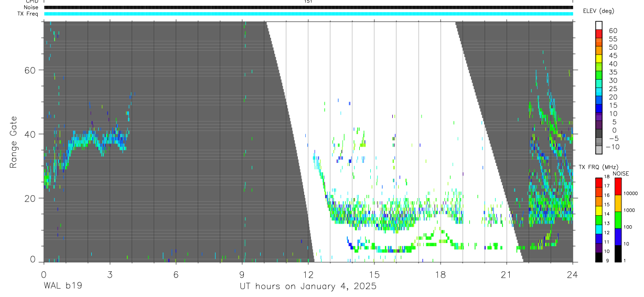Click the '21' hour tick label on the time axis

click(x=507, y=274)
